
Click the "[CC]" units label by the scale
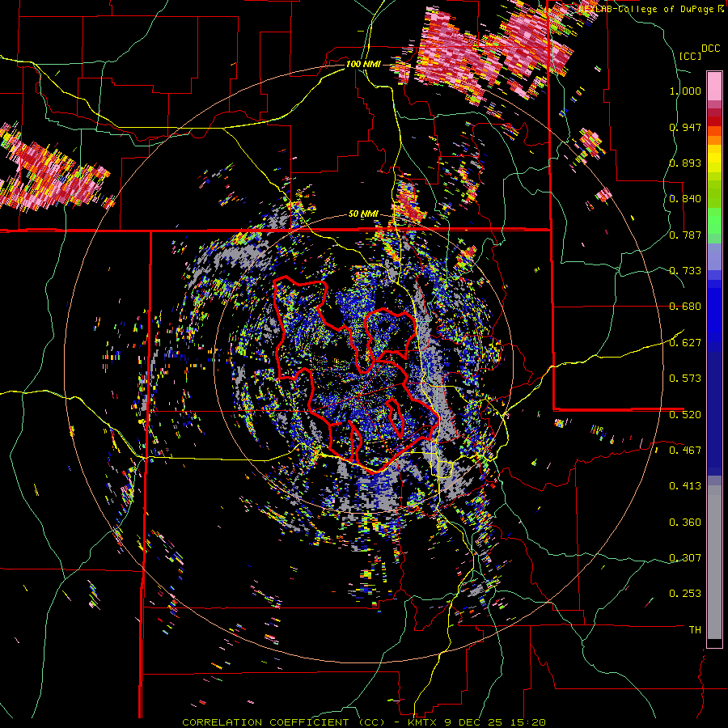pyautogui.click(x=690, y=56)
